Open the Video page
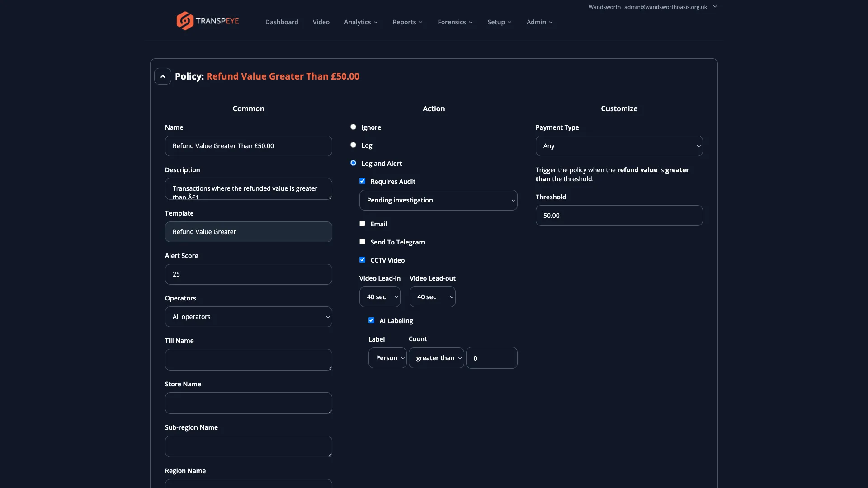The image size is (868, 488). click(x=321, y=22)
